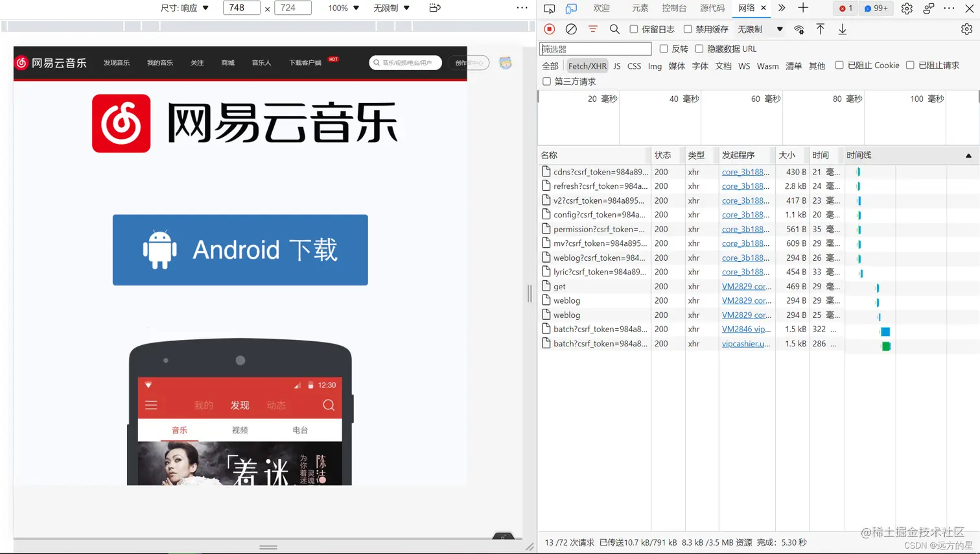Toggle the 时间线 column sort arrow

(x=968, y=156)
